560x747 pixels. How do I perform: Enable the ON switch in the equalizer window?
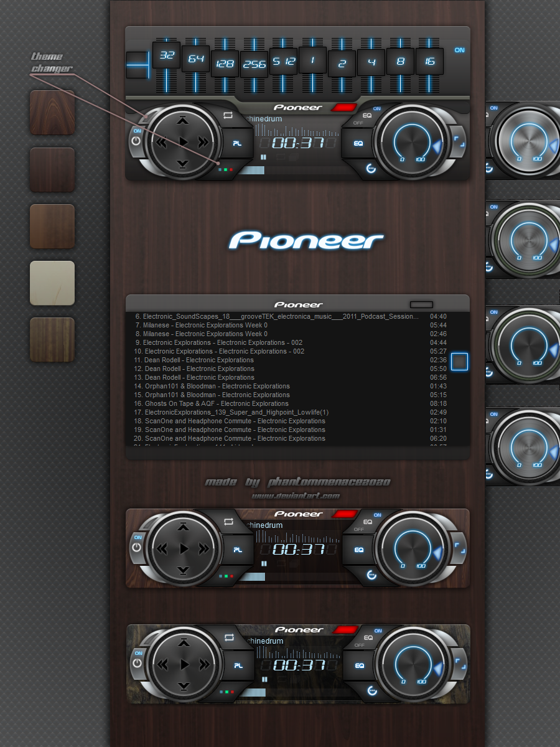461,50
